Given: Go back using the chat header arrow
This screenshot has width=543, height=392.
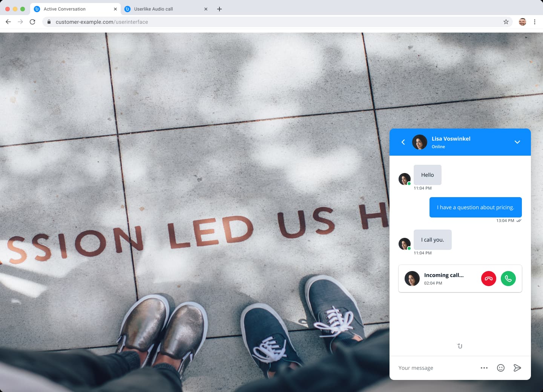Looking at the screenshot, I should pyautogui.click(x=403, y=142).
